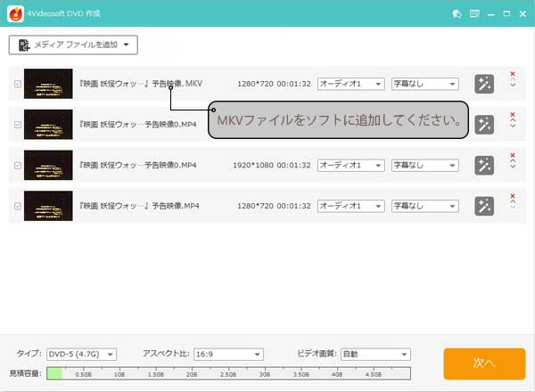Open the ビデオ画質 quality dropdown set to 自動
Screen dimensions: 535x392
click(374, 354)
